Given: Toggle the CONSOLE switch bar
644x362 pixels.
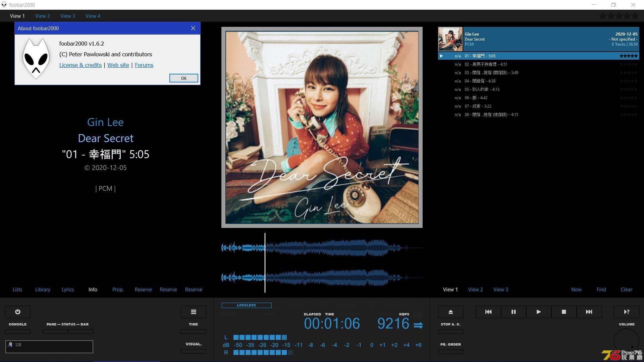Looking at the screenshot, I should click(x=18, y=331).
